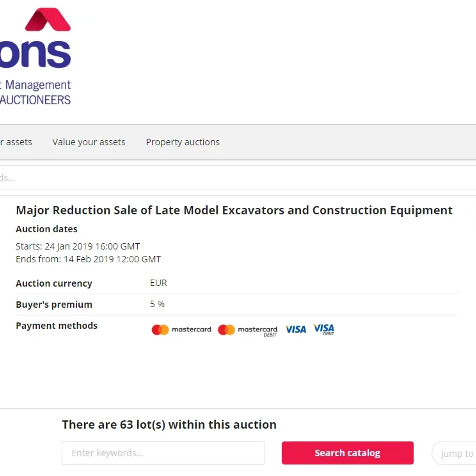Click the Mastercard payment logo
476x476 pixels.
click(x=182, y=330)
